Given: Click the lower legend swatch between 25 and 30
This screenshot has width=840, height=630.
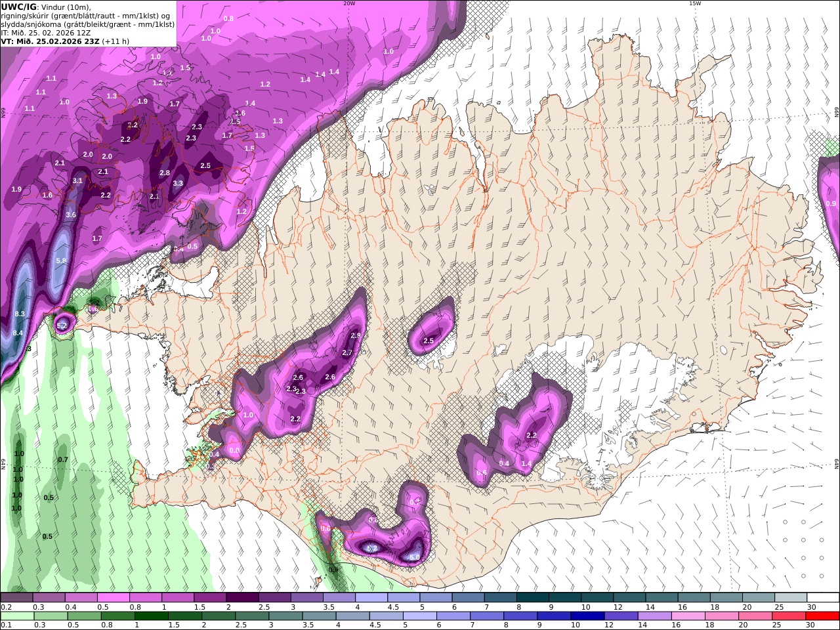Looking at the screenshot, I should tap(789, 616).
